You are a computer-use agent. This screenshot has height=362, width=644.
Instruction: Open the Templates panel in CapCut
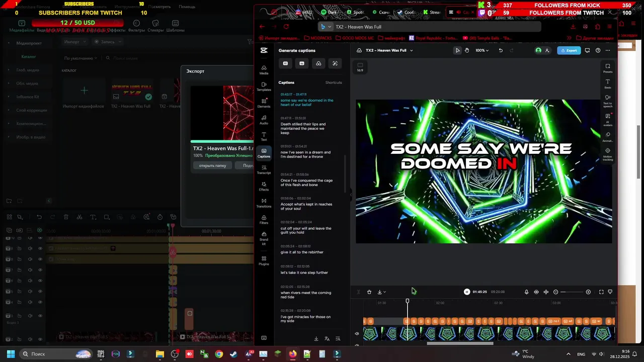[x=264, y=86]
